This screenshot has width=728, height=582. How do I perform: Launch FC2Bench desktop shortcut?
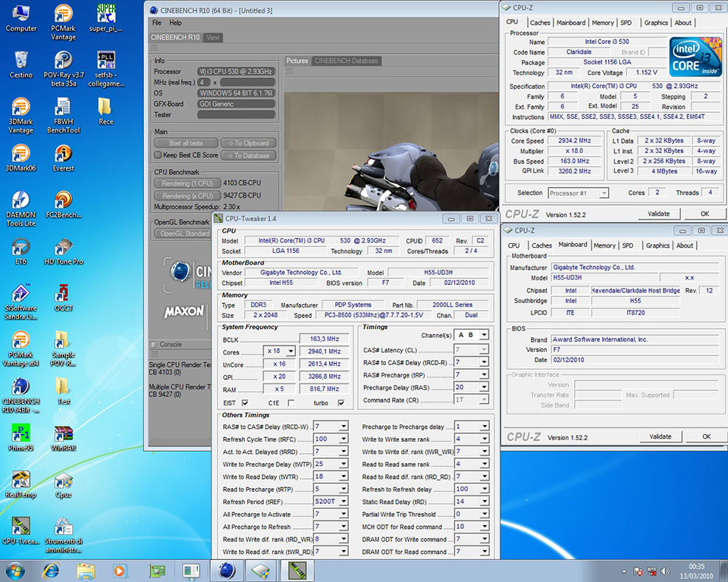[64, 205]
